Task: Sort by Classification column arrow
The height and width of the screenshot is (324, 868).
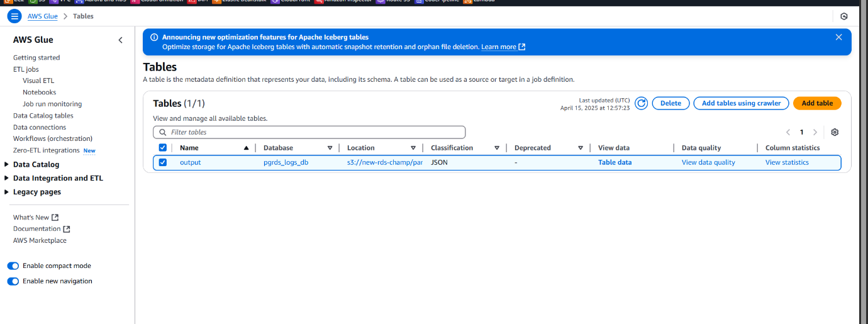Action: pyautogui.click(x=497, y=148)
